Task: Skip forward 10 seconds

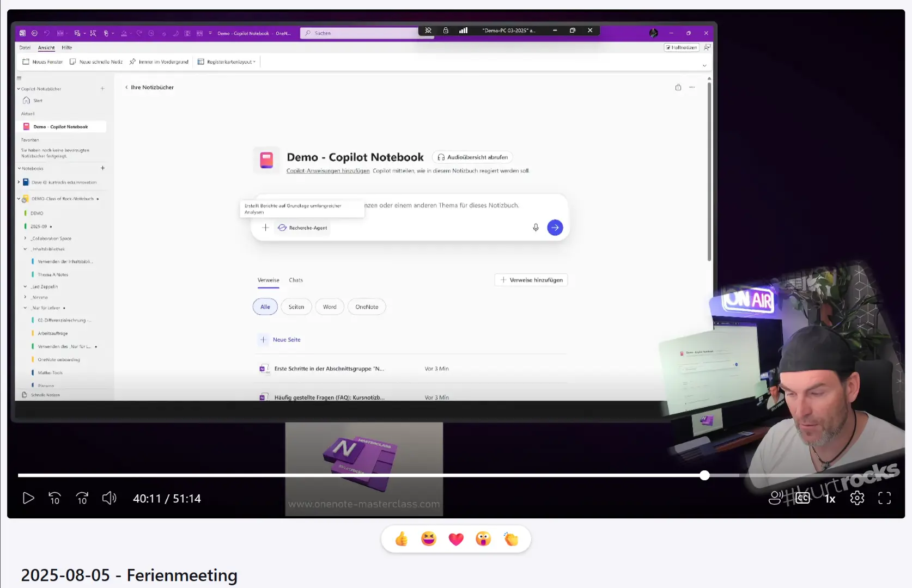Action: (82, 498)
